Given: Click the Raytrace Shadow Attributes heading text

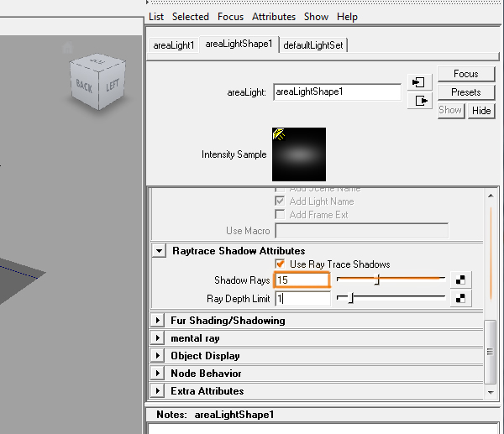Looking at the screenshot, I should coord(239,251).
